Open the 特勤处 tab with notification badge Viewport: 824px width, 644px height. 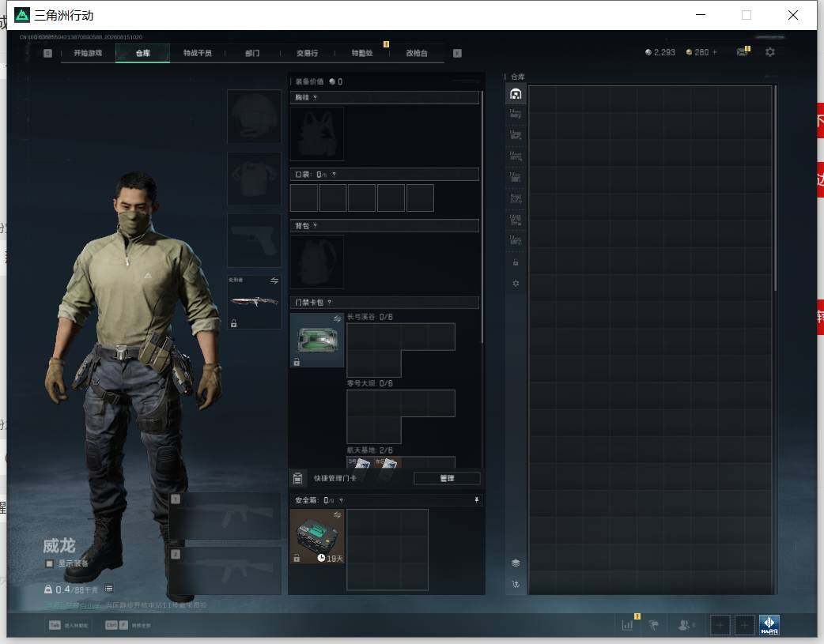(362, 53)
